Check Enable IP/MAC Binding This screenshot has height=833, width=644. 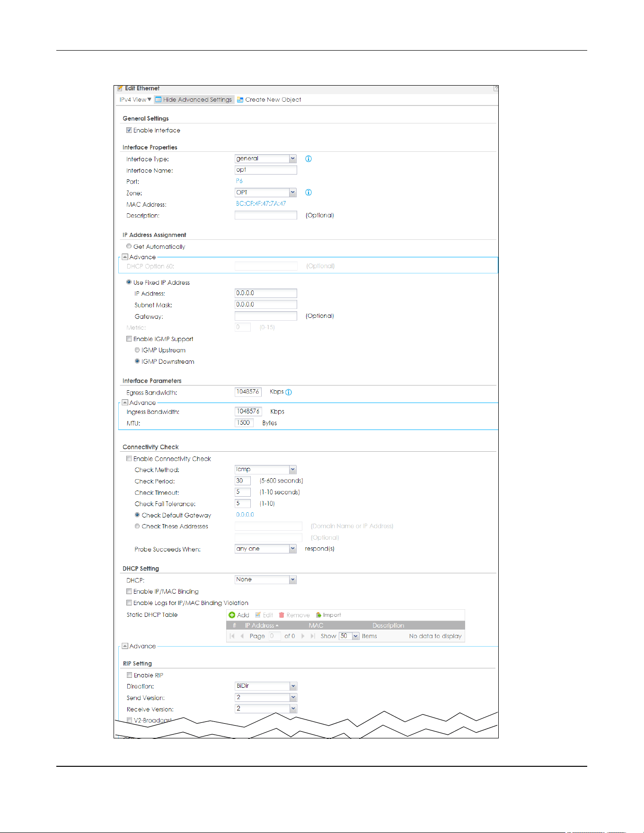pyautogui.click(x=129, y=591)
